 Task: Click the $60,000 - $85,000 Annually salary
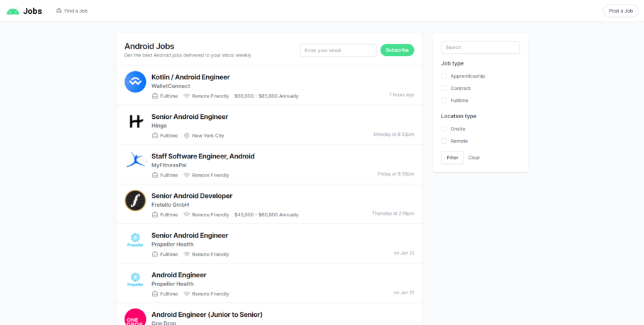coord(267,96)
